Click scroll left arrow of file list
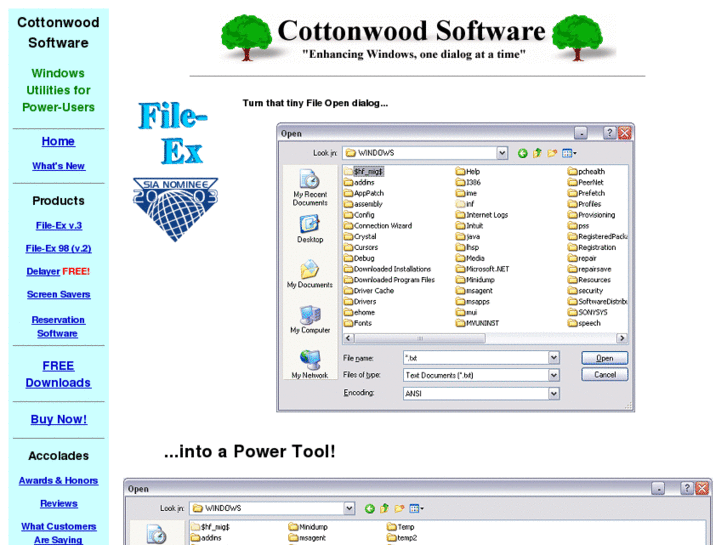Image resolution: width=727 pixels, height=545 pixels. pyautogui.click(x=348, y=338)
